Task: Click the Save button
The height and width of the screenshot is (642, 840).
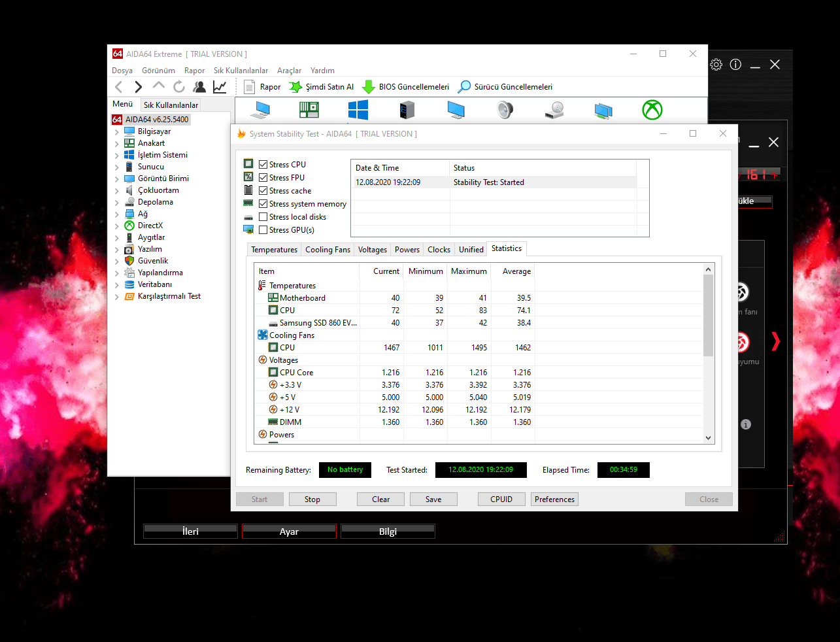Action: (x=433, y=499)
